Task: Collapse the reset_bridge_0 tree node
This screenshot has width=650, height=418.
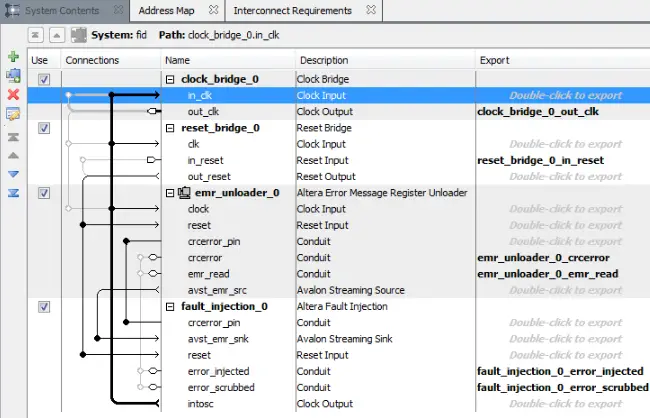Action: coord(170,128)
